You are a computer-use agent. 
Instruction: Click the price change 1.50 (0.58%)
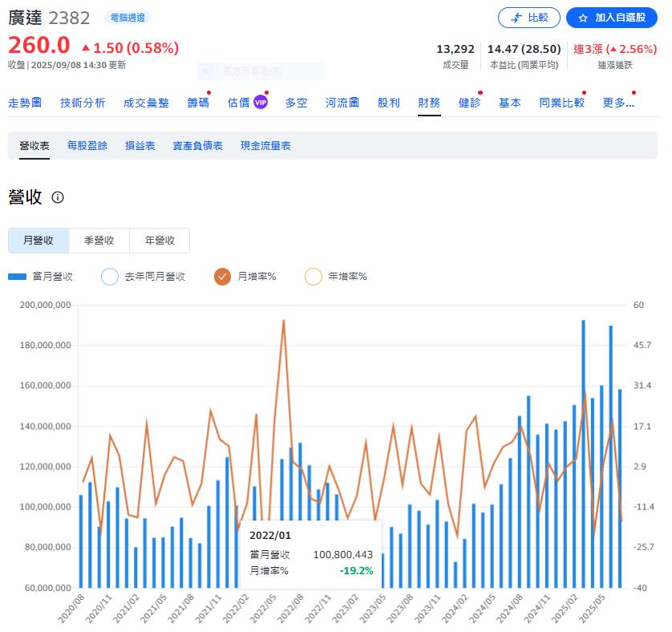coord(130,48)
